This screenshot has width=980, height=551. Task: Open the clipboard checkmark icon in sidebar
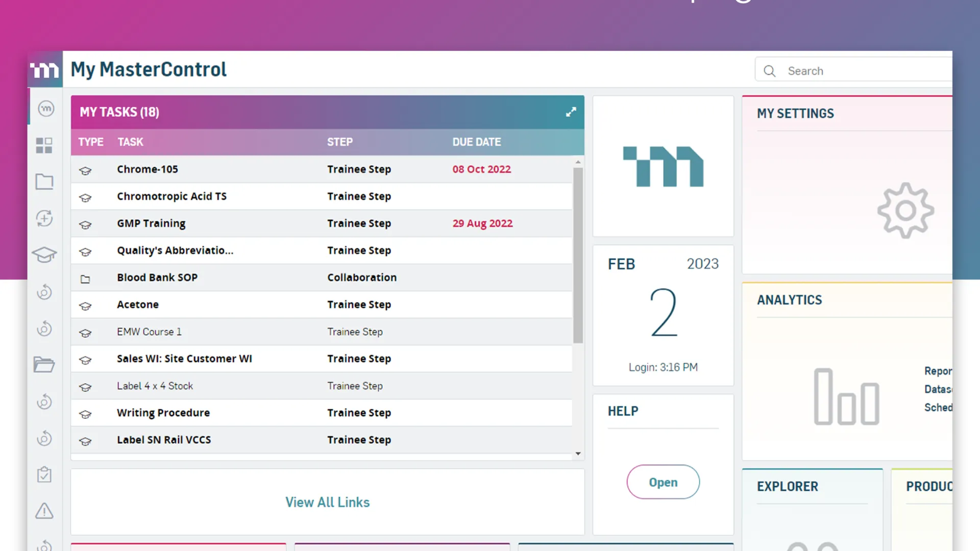(x=44, y=474)
